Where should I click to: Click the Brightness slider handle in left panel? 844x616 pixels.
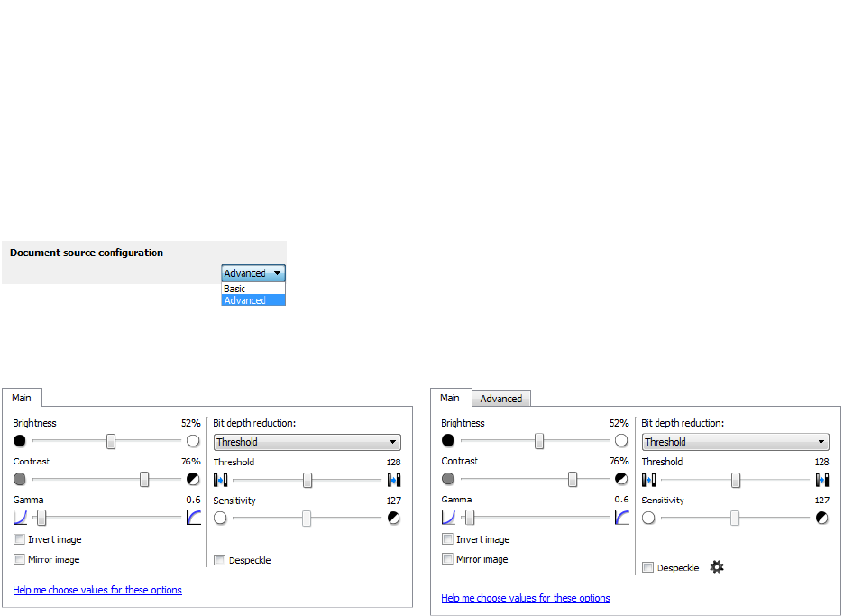tap(111, 441)
